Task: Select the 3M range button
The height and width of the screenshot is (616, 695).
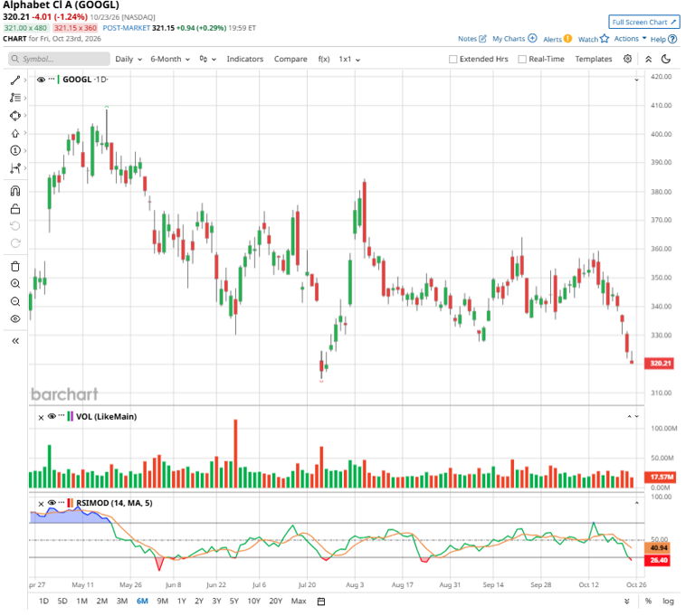Action: [x=122, y=602]
